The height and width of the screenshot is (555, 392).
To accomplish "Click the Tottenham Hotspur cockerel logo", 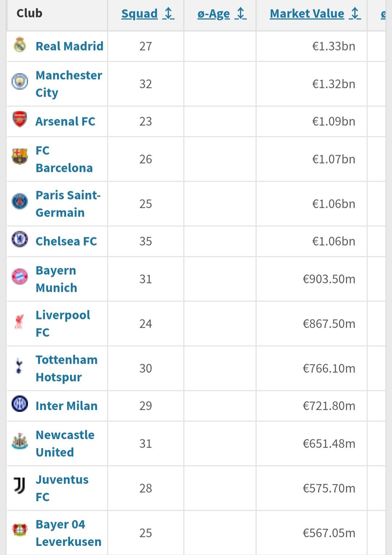I will pos(19,366).
